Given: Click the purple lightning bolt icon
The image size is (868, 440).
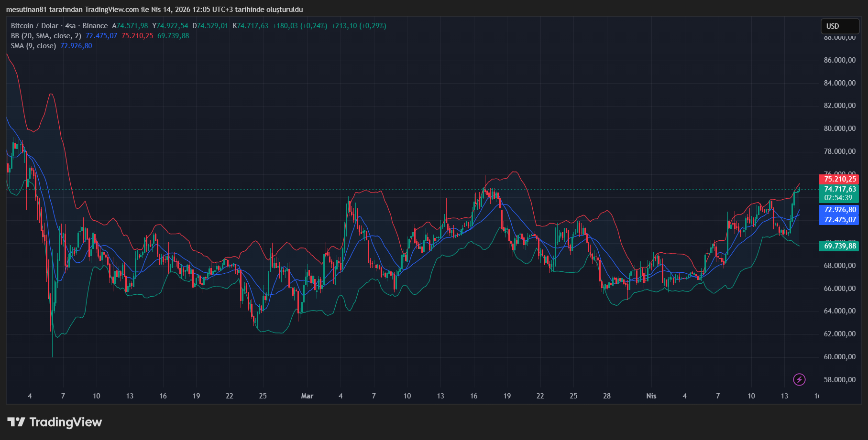Looking at the screenshot, I should click(799, 379).
